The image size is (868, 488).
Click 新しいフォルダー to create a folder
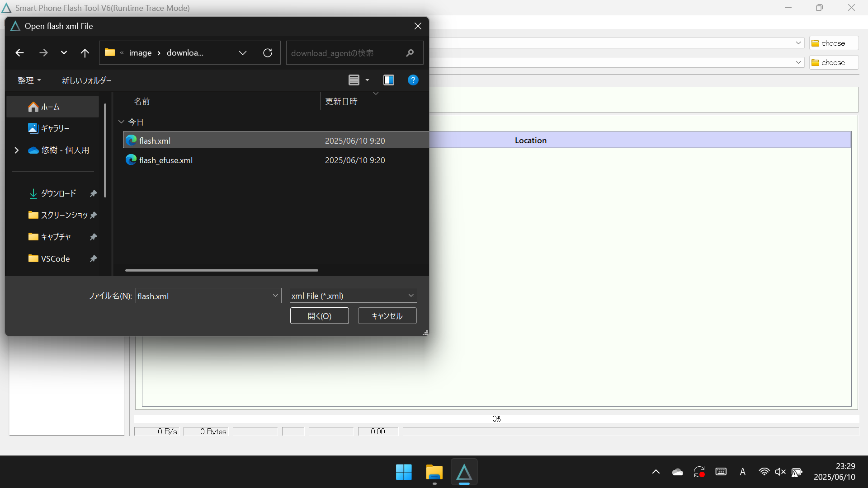86,80
